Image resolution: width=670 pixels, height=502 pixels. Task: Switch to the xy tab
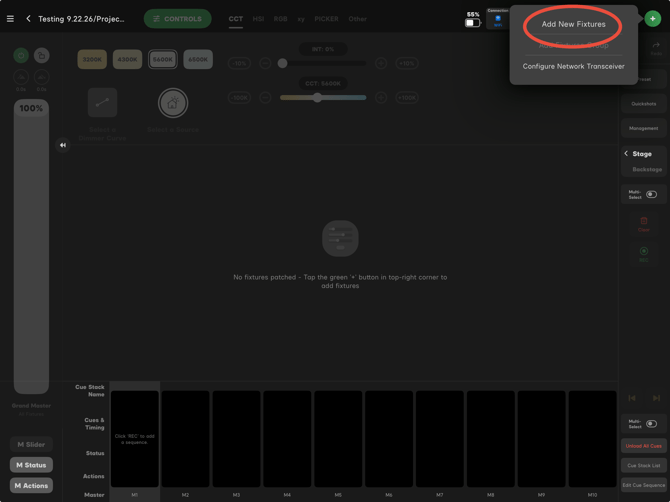coord(301,19)
